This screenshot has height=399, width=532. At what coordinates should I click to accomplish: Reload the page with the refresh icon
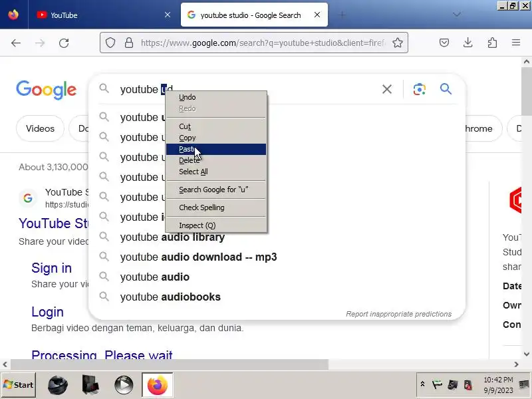(x=64, y=43)
